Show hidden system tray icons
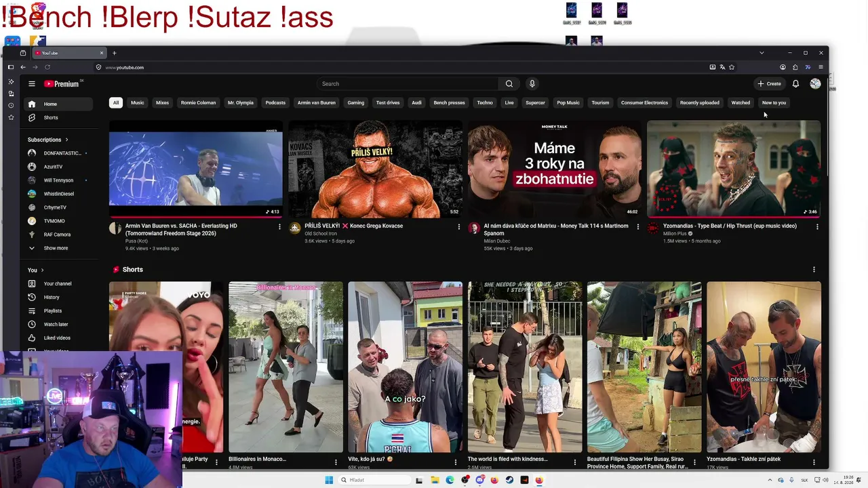This screenshot has width=868, height=488. tap(769, 480)
